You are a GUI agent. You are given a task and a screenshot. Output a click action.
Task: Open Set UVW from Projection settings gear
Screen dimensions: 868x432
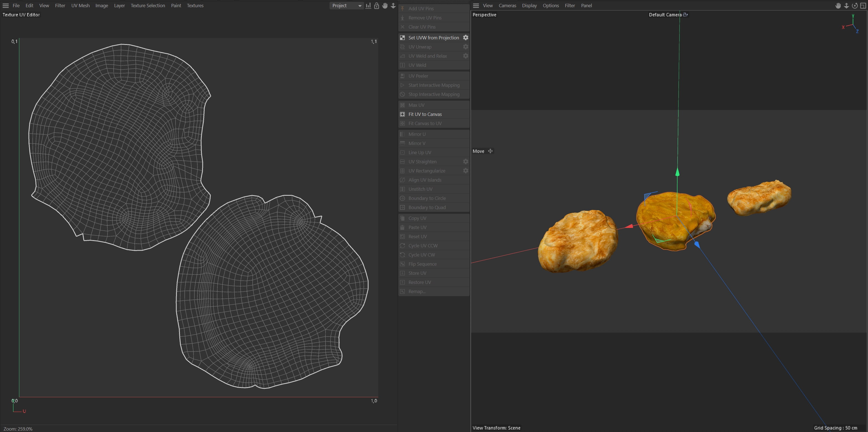465,37
